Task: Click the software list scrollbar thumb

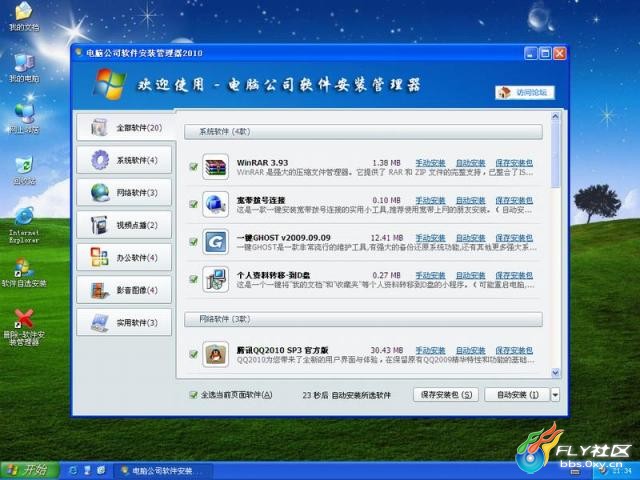Action: (555, 154)
